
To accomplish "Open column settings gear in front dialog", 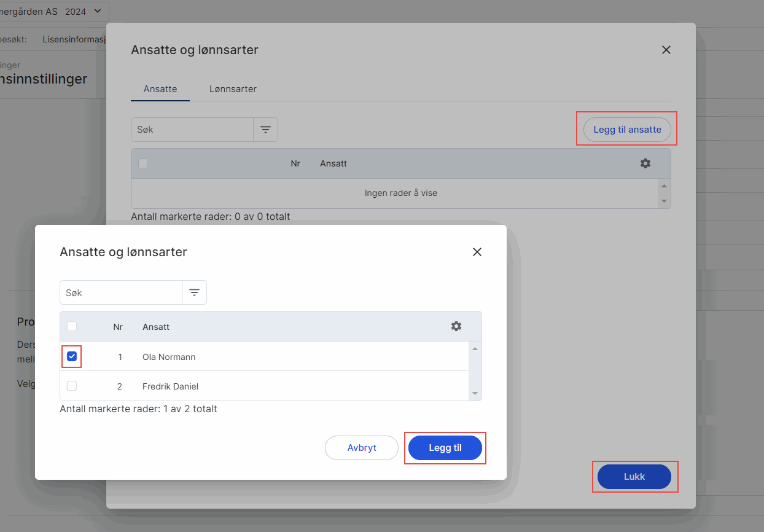I will point(456,326).
